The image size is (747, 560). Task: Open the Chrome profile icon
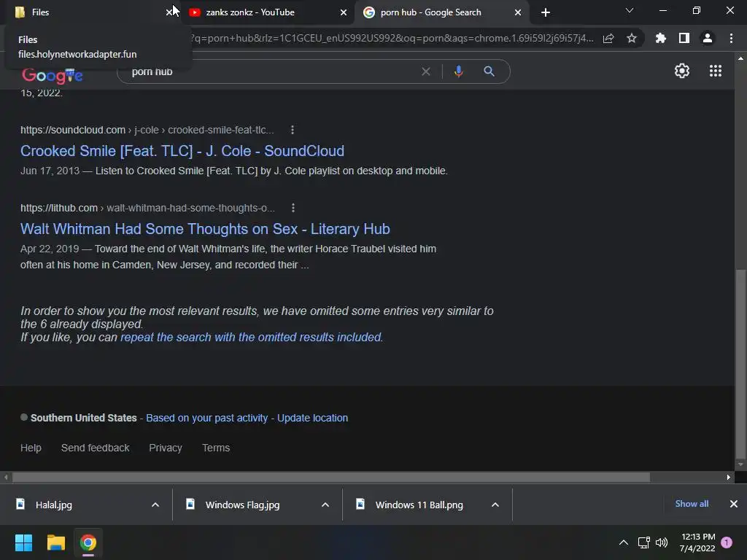(708, 38)
